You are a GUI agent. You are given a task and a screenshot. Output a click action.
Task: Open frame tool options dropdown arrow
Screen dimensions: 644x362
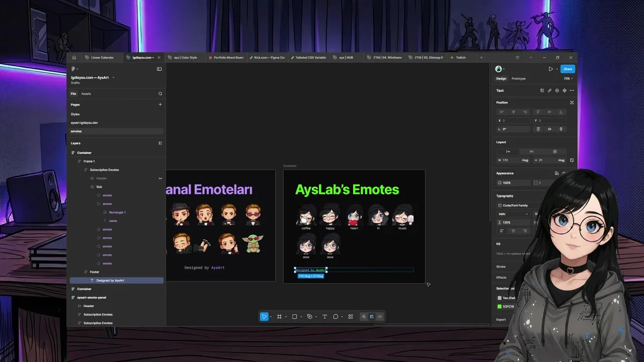(x=286, y=317)
